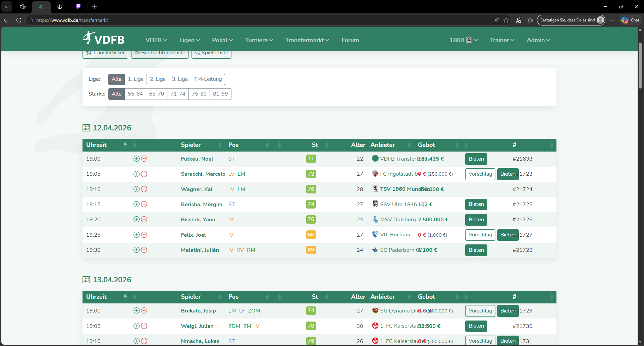Filter league by 2. Liga
Viewport: 644px width, 346px height.
pyautogui.click(x=158, y=79)
